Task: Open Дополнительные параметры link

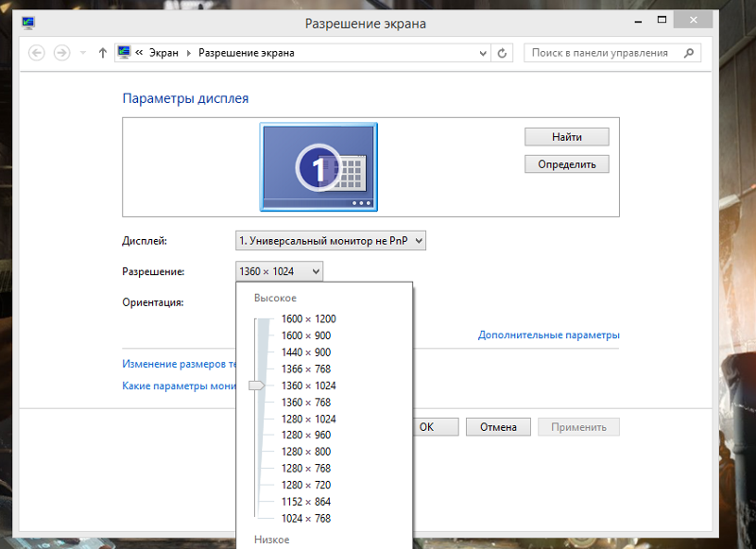Action: click(x=549, y=335)
